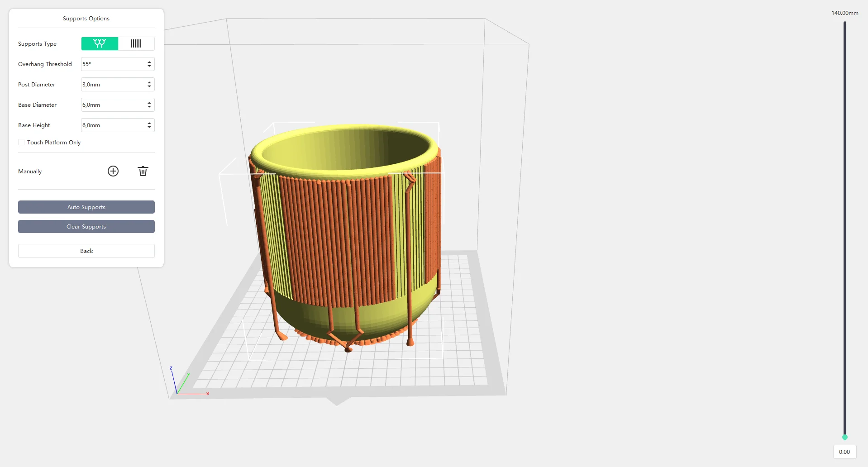Click the Touch Platform Only label
Screen dimensions: 868x467
(54, 143)
